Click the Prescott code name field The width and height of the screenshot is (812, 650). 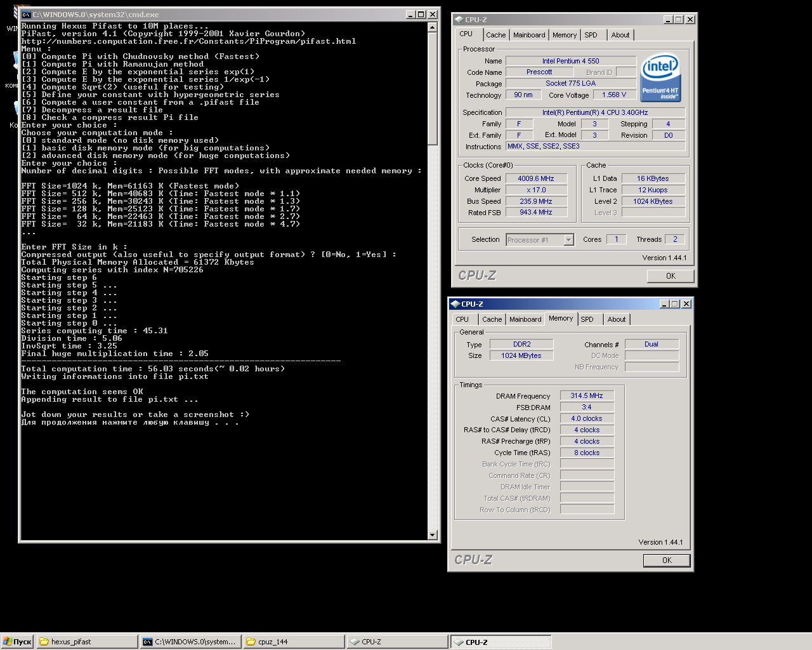(x=539, y=72)
